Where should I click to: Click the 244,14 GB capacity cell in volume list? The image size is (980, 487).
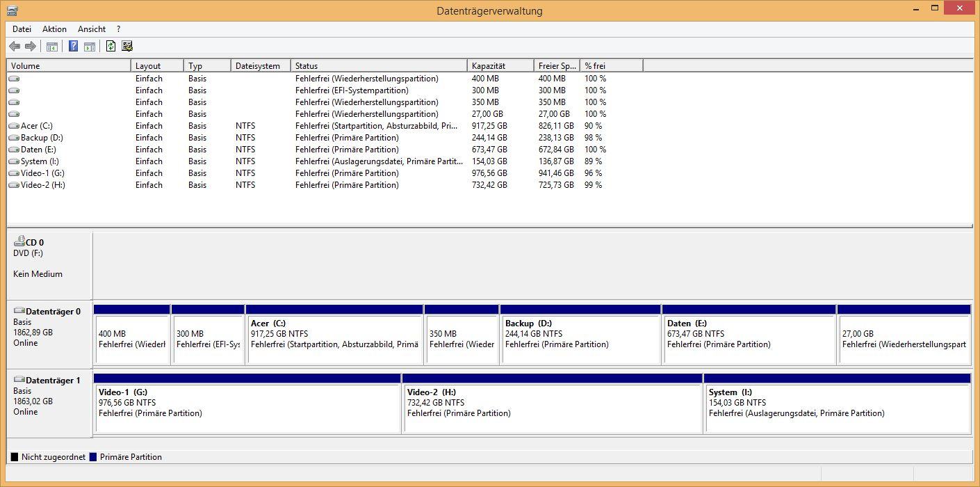(x=489, y=138)
